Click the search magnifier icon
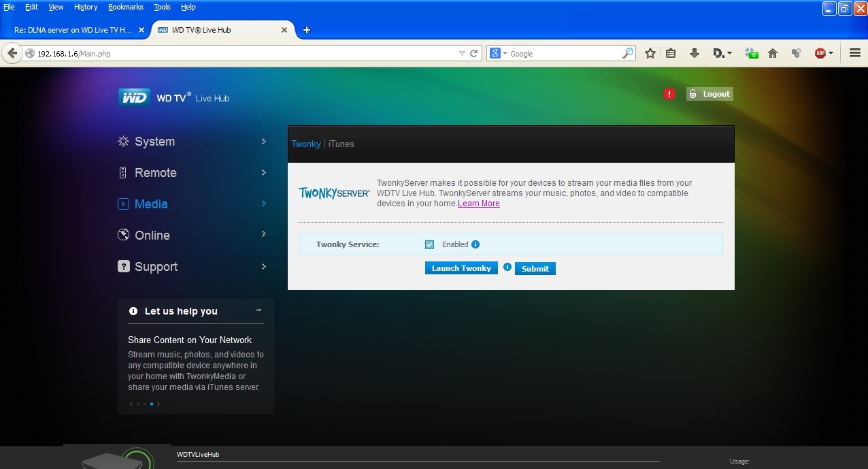The height and width of the screenshot is (469, 868). pyautogui.click(x=628, y=53)
